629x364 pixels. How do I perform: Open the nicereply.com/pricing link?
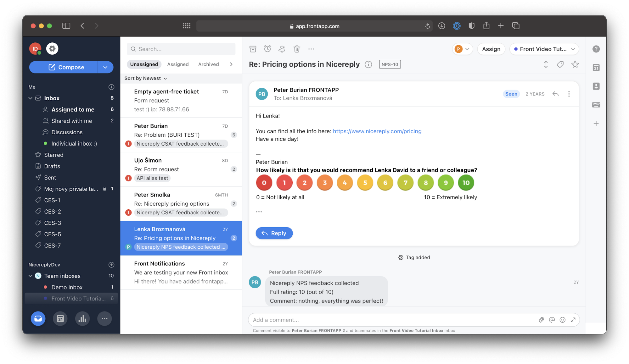point(377,131)
